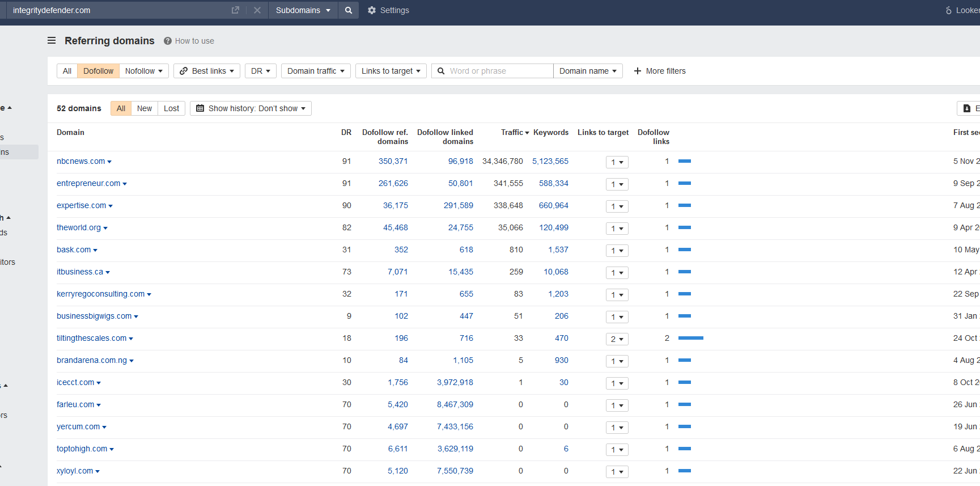This screenshot has height=486, width=980.
Task: Open toptohigh.com domain link
Action: coord(82,449)
